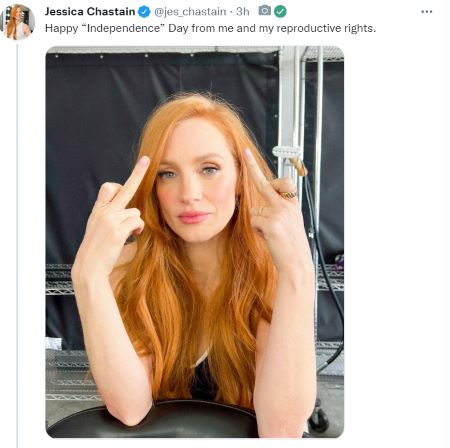Open the tweet via the 3h timestamp
This screenshot has width=450, height=448.
click(243, 12)
